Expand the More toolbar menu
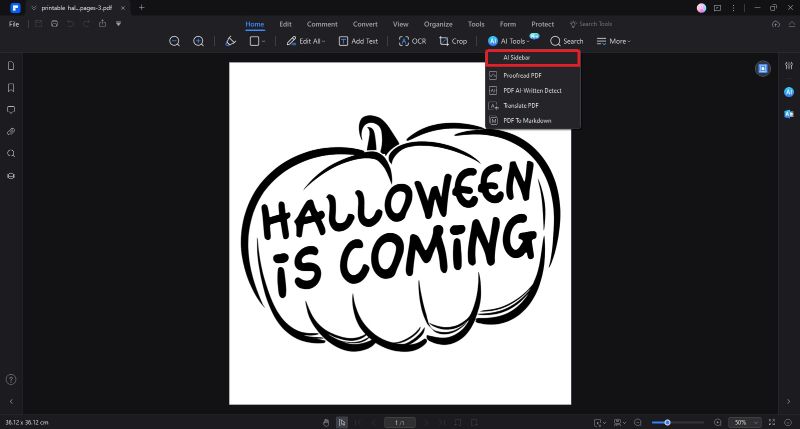Screen dimensions: 800x429 [614, 41]
